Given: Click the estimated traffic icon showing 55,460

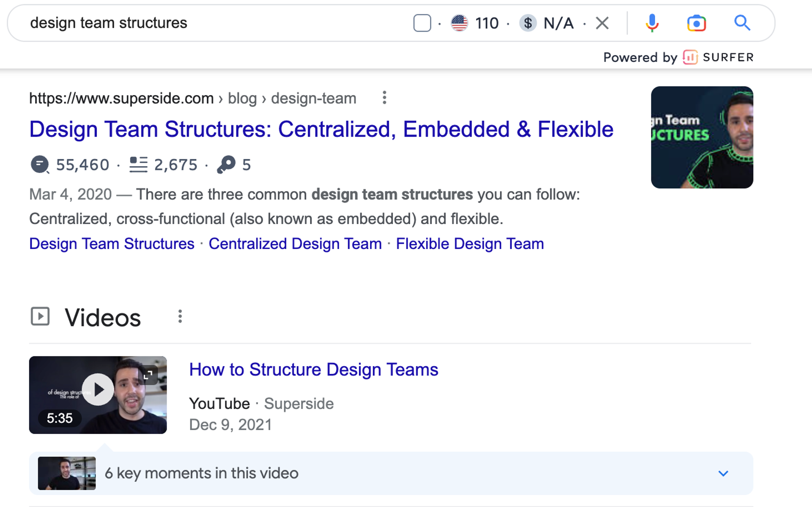Looking at the screenshot, I should (40, 164).
